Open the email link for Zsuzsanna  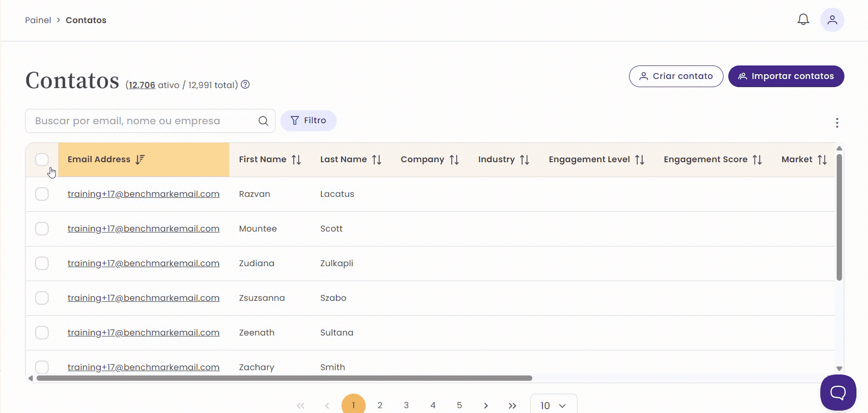tap(144, 298)
